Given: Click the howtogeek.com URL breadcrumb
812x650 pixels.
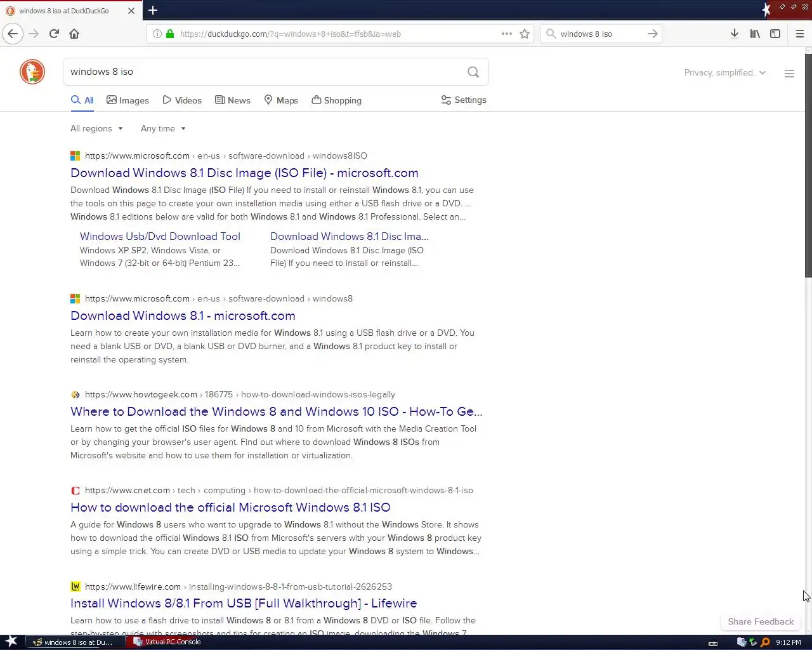Looking at the screenshot, I should point(240,394).
